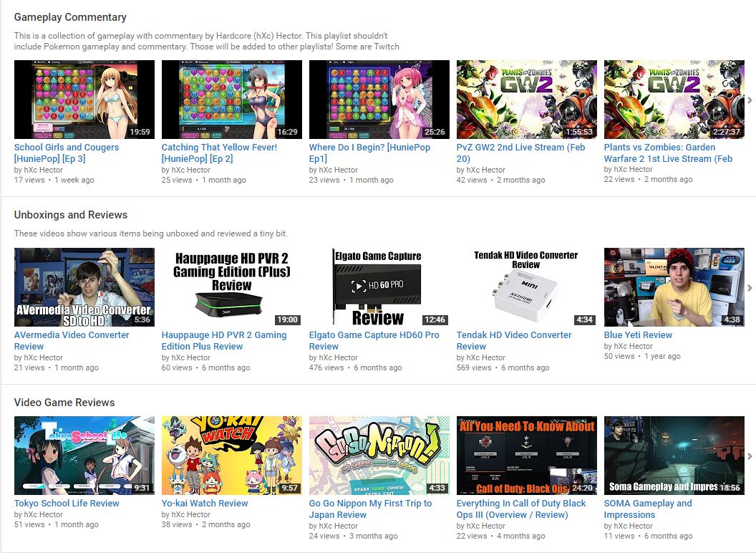Click hXc Hector under School Girls and Cougers

click(x=44, y=170)
